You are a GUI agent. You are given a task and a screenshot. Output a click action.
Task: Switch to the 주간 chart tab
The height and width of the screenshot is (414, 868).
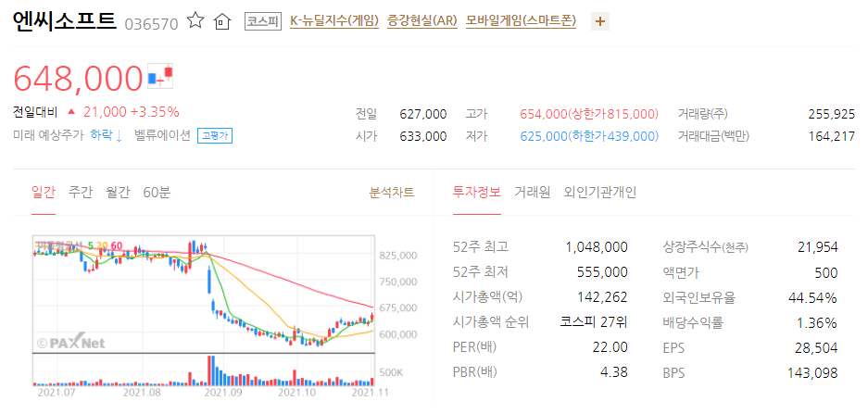[x=81, y=193]
